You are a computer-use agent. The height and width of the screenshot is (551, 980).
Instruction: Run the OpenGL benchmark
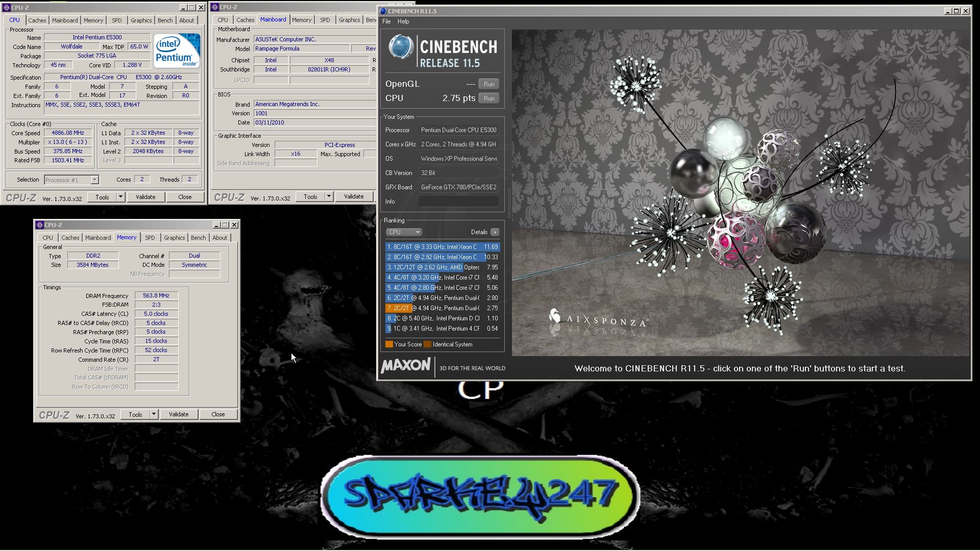tap(489, 84)
